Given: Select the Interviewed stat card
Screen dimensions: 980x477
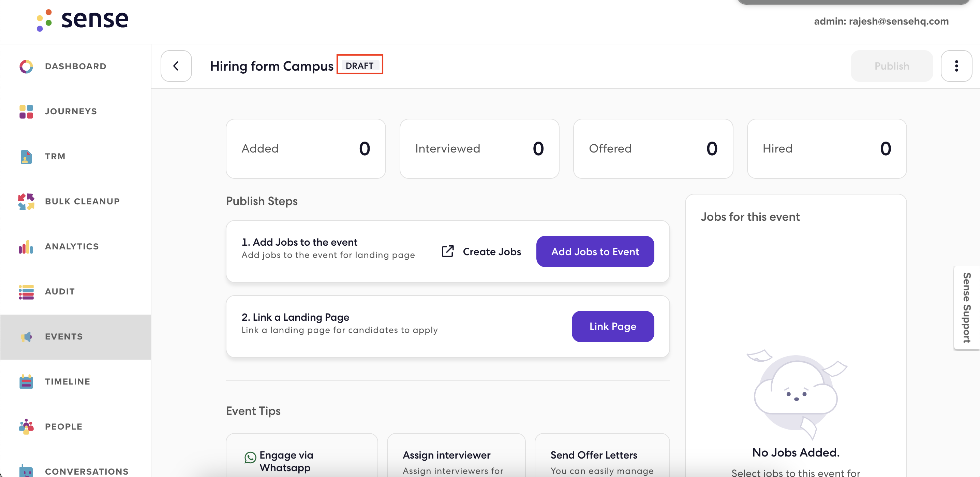Looking at the screenshot, I should 479,148.
